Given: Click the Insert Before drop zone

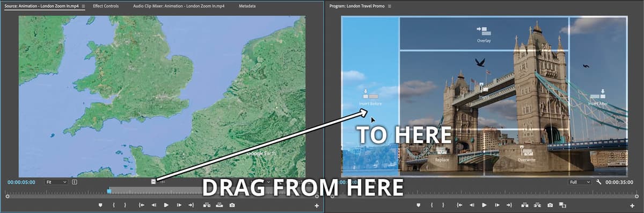Looking at the screenshot, I should pyautogui.click(x=370, y=96).
